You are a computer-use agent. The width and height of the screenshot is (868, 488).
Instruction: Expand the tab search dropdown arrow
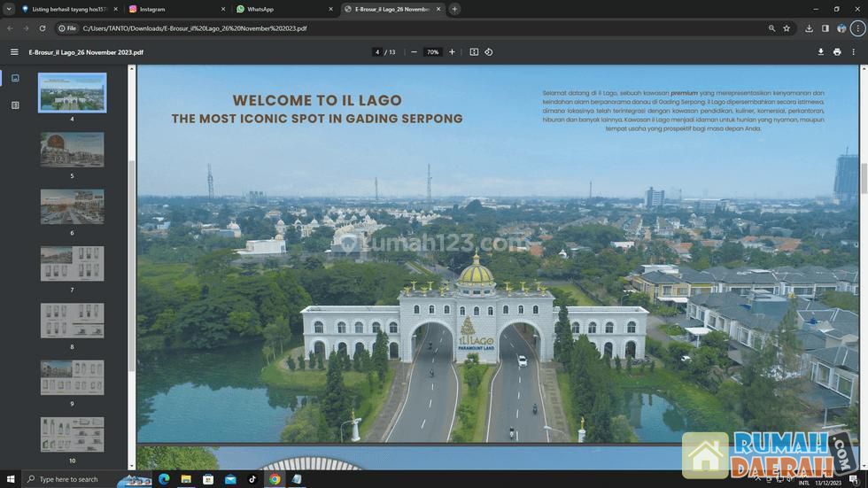[9, 9]
